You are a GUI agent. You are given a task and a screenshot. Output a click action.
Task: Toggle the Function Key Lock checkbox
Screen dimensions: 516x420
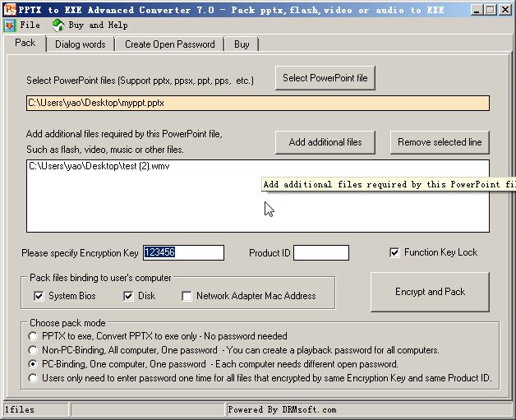(394, 252)
